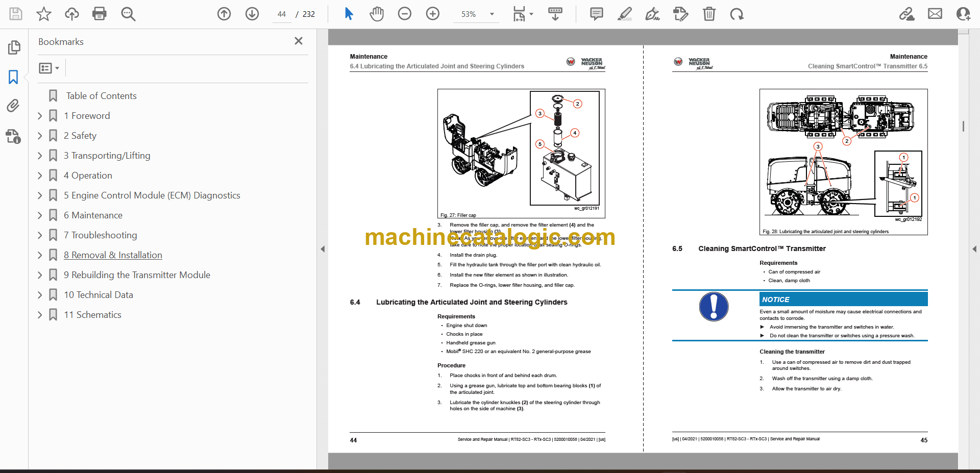Image resolution: width=980 pixels, height=473 pixels.
Task: Go to the next page
Action: pos(252,14)
